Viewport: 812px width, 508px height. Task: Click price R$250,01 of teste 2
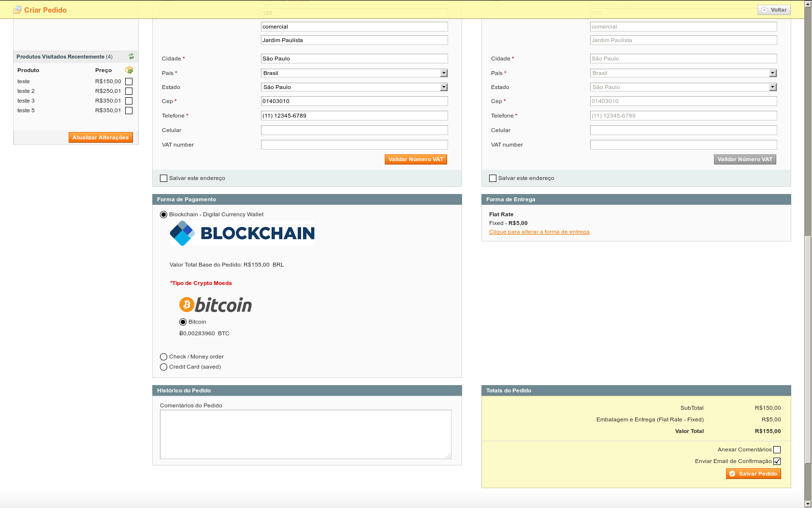[x=108, y=91]
